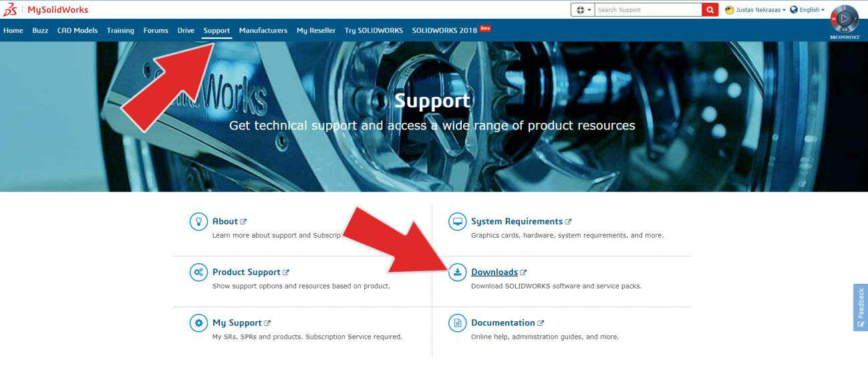Viewport: 868px width, 366px height.
Task: Click external-link icon beside My Support
Action: click(x=267, y=323)
